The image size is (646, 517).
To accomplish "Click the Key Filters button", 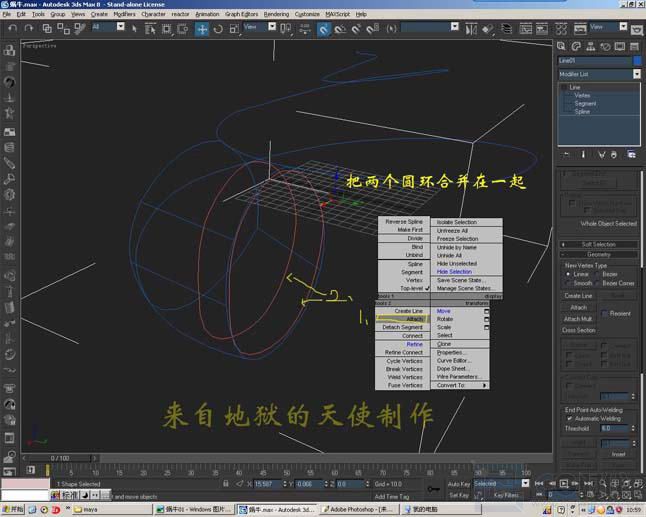I will pos(506,495).
